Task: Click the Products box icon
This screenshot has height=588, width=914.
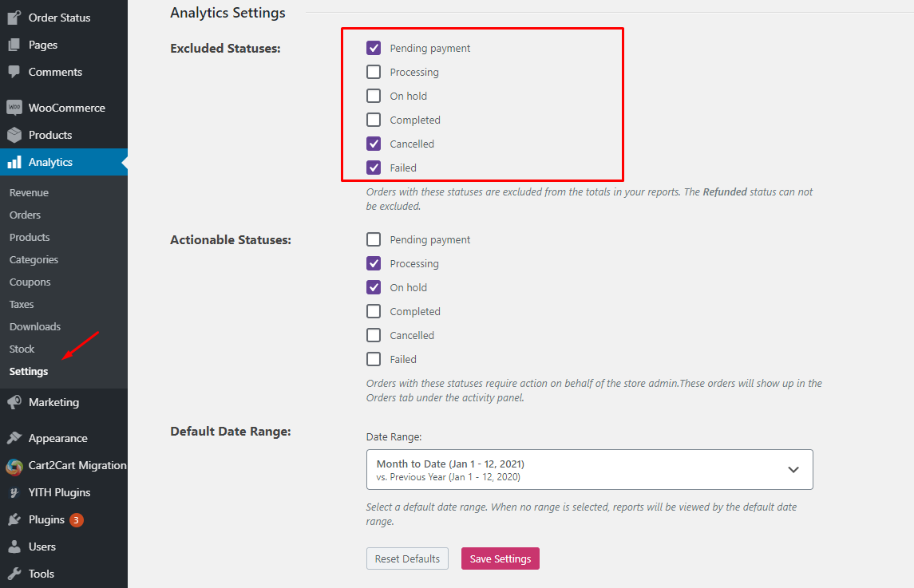Action: coord(14,135)
